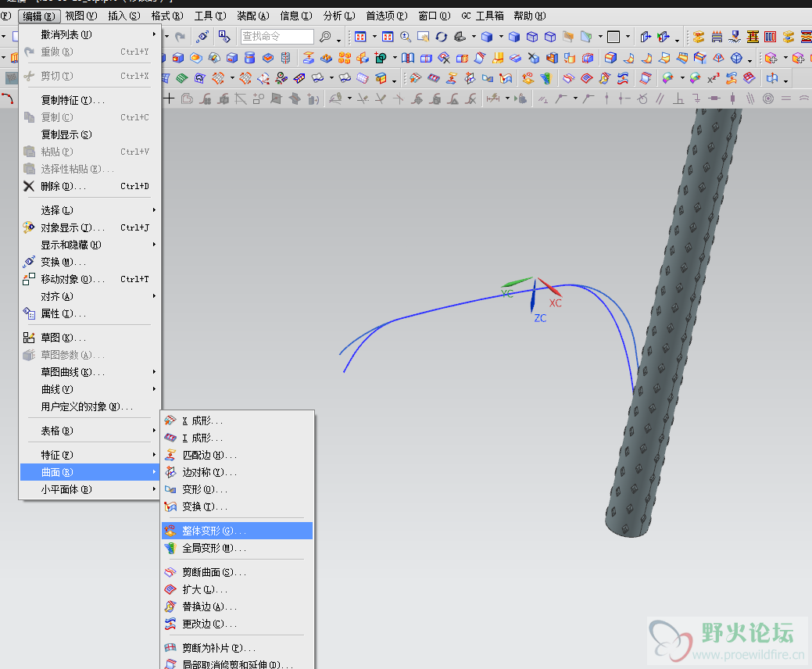Open the 视图(V) menu

coord(81,16)
